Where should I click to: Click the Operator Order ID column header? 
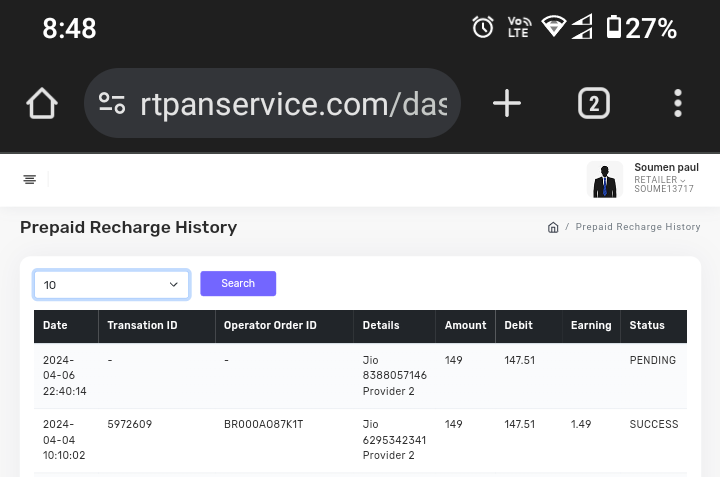[270, 326]
